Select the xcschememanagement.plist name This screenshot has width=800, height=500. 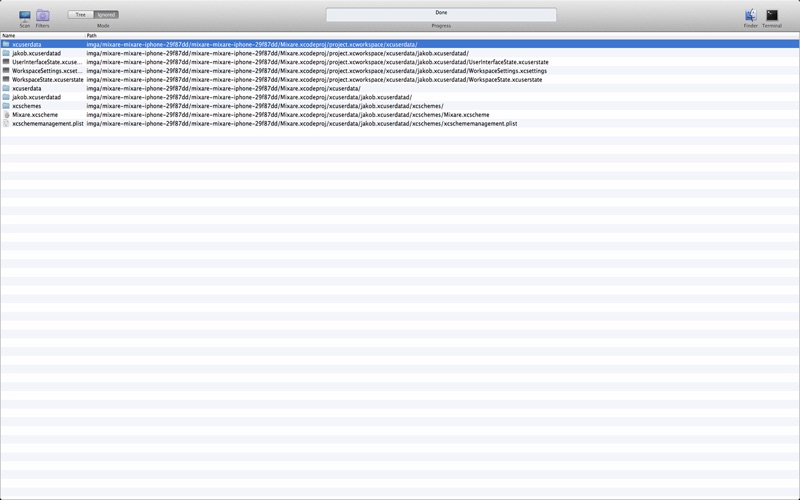[47, 123]
